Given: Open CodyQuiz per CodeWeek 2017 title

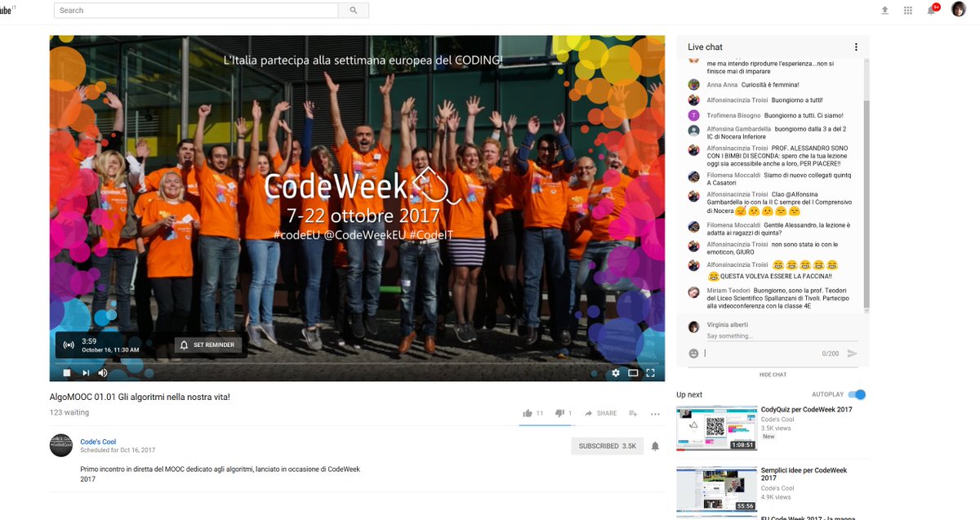Looking at the screenshot, I should (806, 410).
